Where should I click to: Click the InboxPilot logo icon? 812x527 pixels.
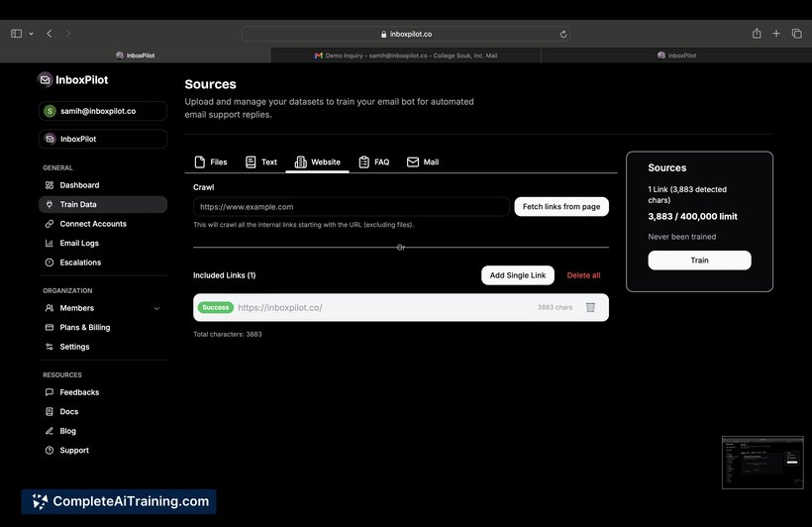pyautogui.click(x=45, y=80)
